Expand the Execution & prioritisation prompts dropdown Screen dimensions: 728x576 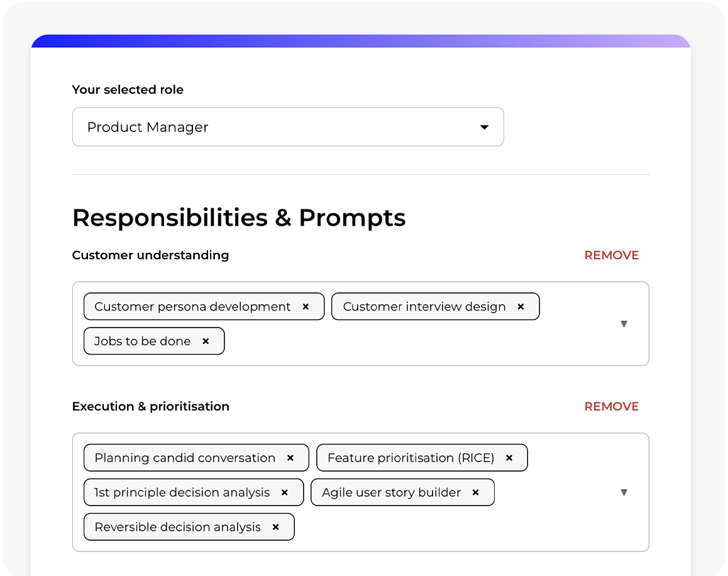(x=624, y=492)
